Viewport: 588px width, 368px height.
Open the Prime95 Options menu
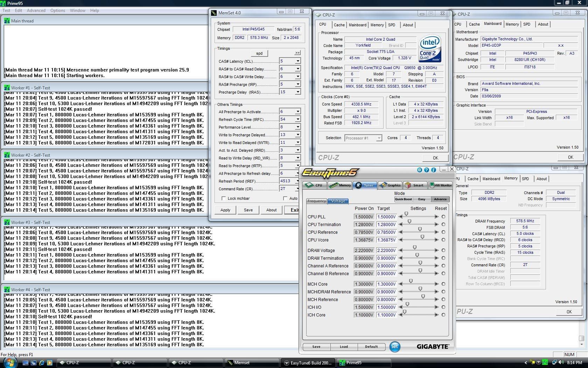pyautogui.click(x=57, y=11)
